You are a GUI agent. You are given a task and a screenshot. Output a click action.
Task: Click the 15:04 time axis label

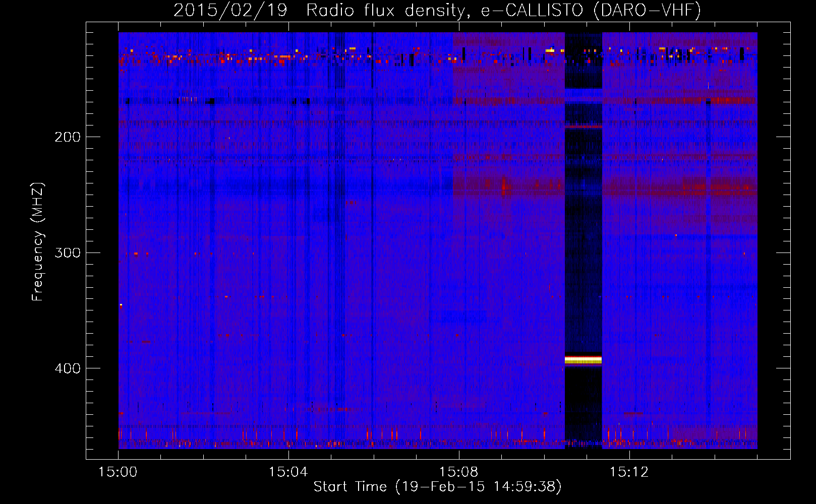click(288, 472)
